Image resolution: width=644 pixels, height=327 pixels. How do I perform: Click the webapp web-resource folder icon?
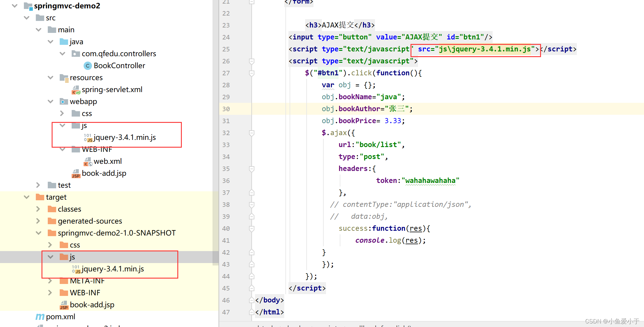(63, 102)
